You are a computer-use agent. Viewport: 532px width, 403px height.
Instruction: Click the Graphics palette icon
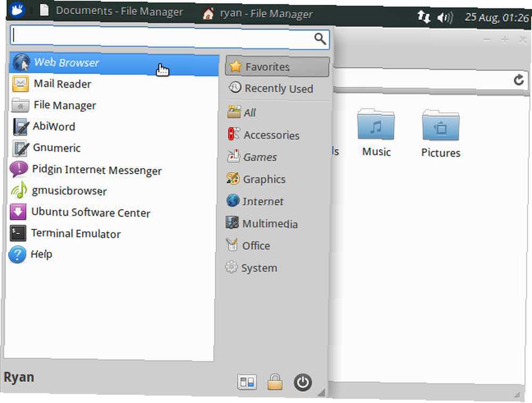pyautogui.click(x=233, y=178)
